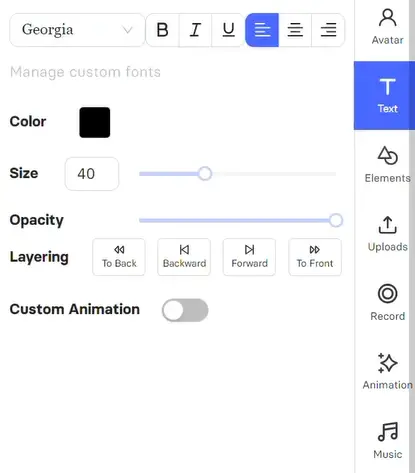Enable the Custom Animation switch
This screenshot has width=415, height=473.
coord(185,310)
